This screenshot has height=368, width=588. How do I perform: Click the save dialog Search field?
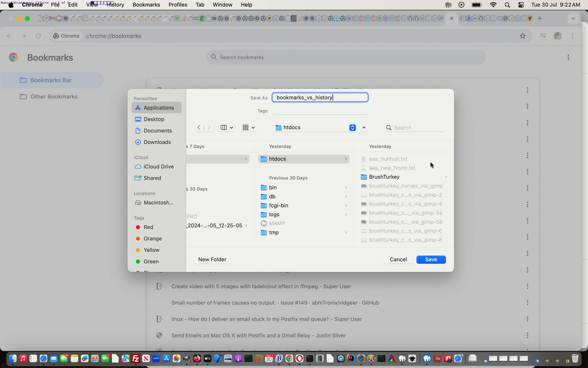tap(414, 128)
